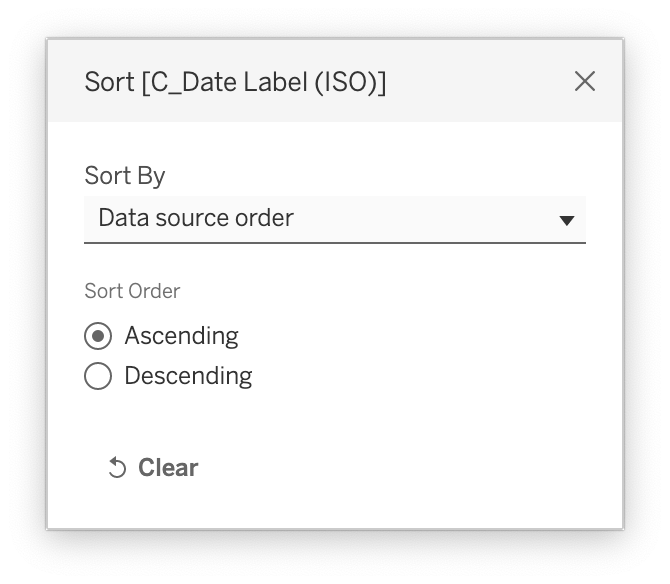Click the "C_Date Label (ISO)" field name in the title
This screenshot has width=670, height=584.
(x=264, y=82)
